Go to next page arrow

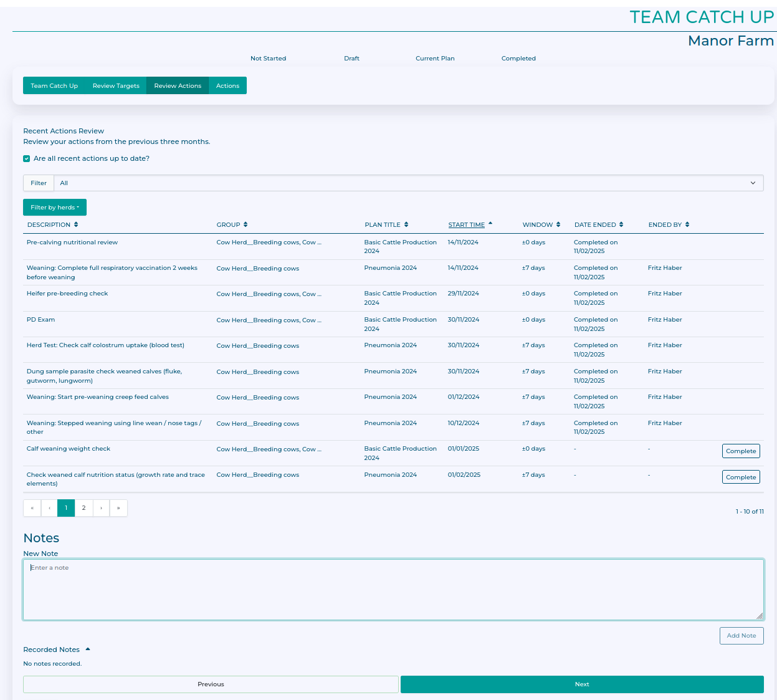coord(101,508)
